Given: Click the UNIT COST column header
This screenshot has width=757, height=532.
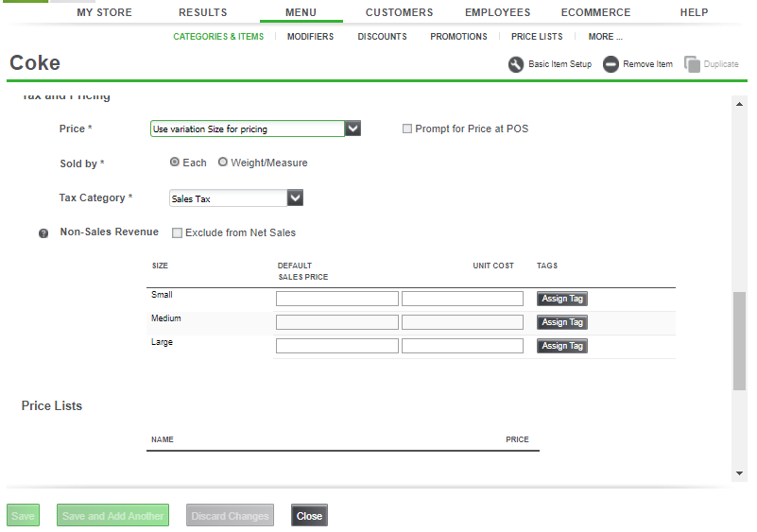Looking at the screenshot, I should click(493, 266).
